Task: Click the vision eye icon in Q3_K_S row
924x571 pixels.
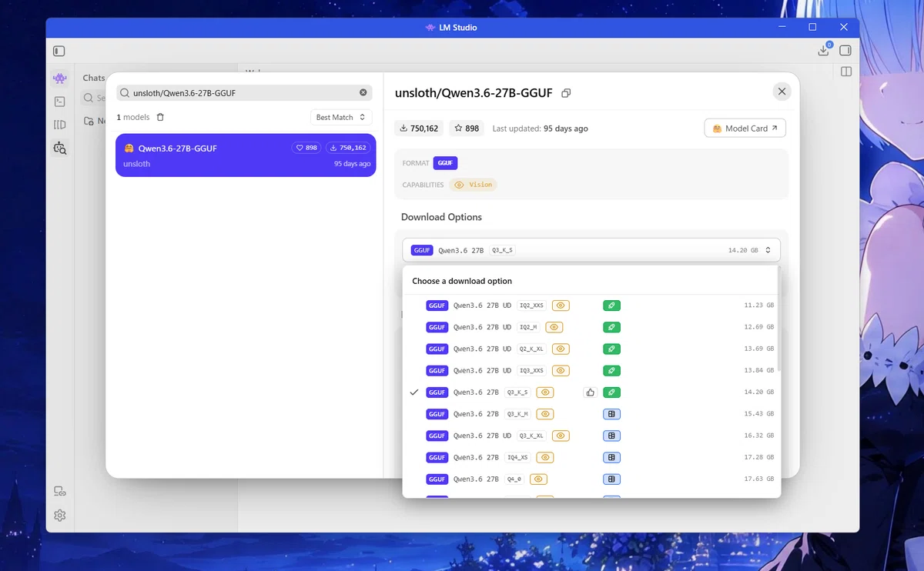Action: (x=545, y=392)
